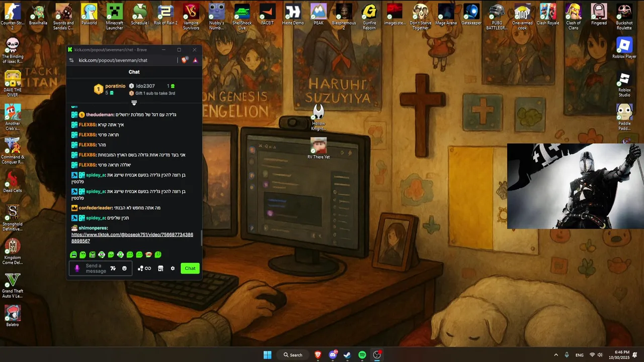The image size is (644, 362).
Task: Click the purple microphone icon in chat input
Action: tap(77, 268)
